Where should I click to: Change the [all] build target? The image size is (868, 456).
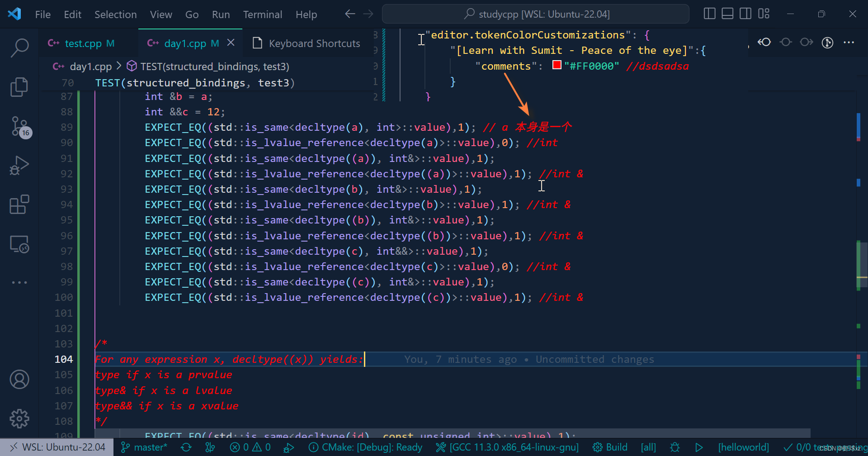[648, 447]
